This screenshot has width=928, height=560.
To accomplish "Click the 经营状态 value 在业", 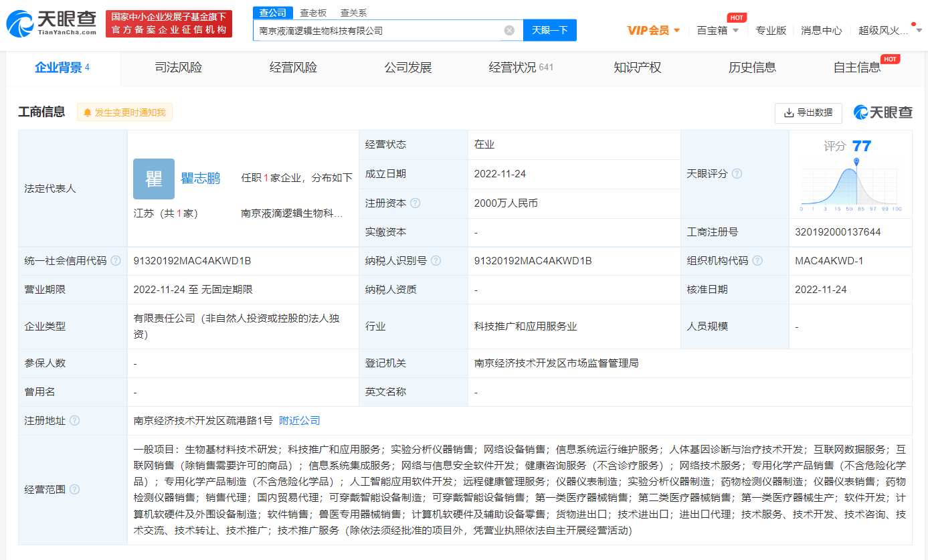I will coord(484,145).
